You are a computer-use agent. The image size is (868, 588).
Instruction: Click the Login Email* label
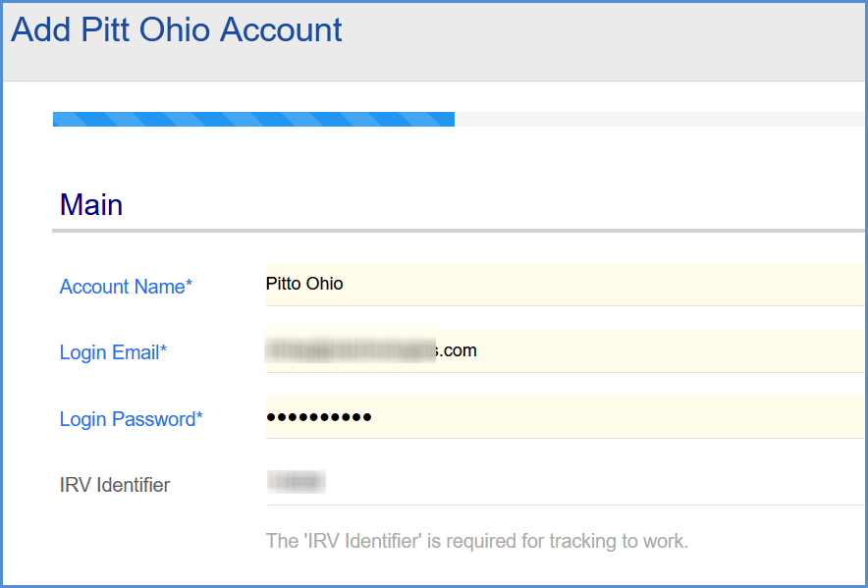pos(113,352)
